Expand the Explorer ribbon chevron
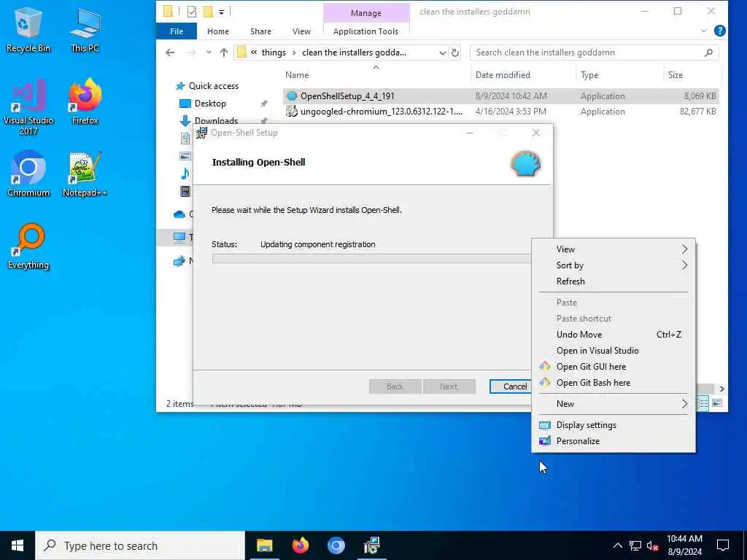The image size is (747, 560). 704,31
